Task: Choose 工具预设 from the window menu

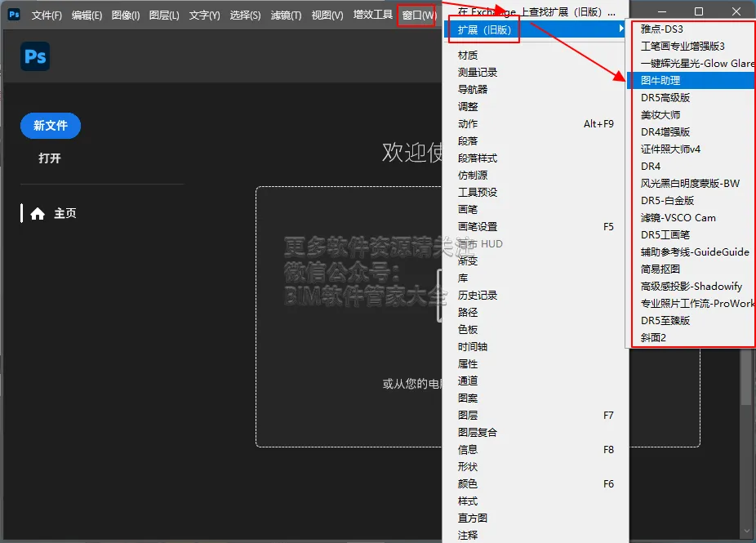Action: [x=536, y=193]
